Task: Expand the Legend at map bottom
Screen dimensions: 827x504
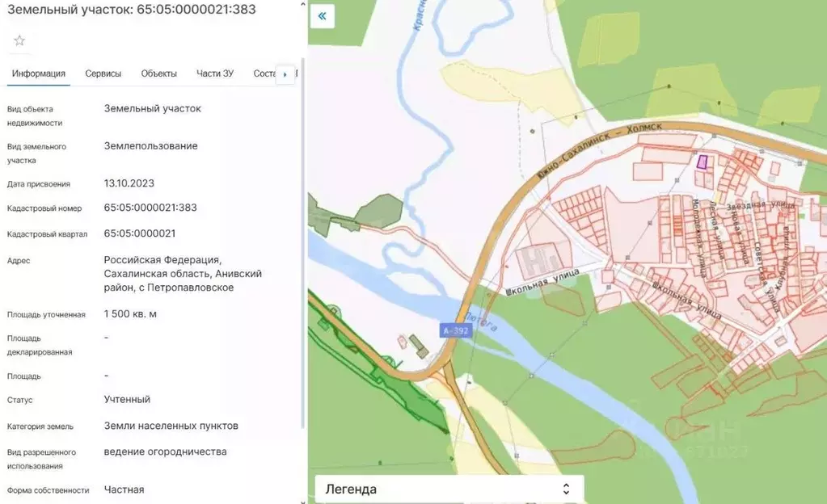Action: (350, 489)
